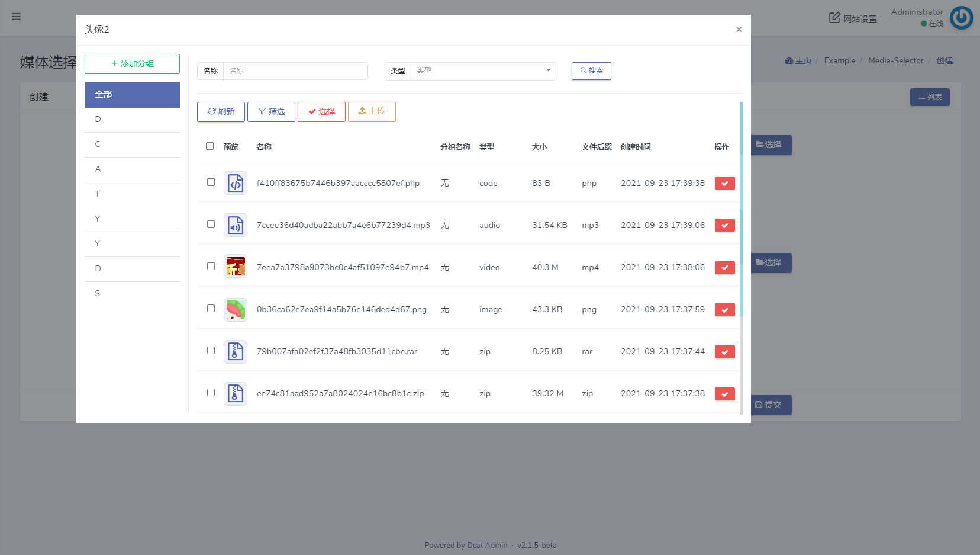Open the 类型 dropdown selector

483,71
